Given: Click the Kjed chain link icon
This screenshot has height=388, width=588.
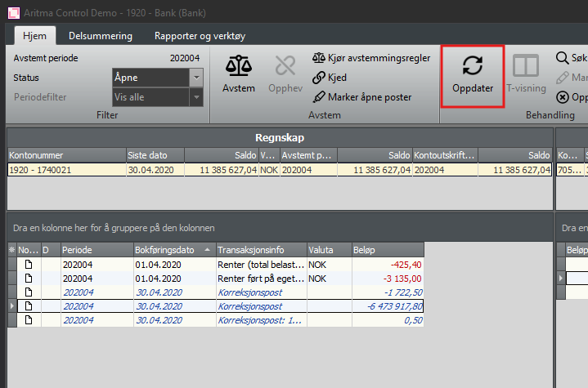Looking at the screenshot, I should (x=319, y=78).
